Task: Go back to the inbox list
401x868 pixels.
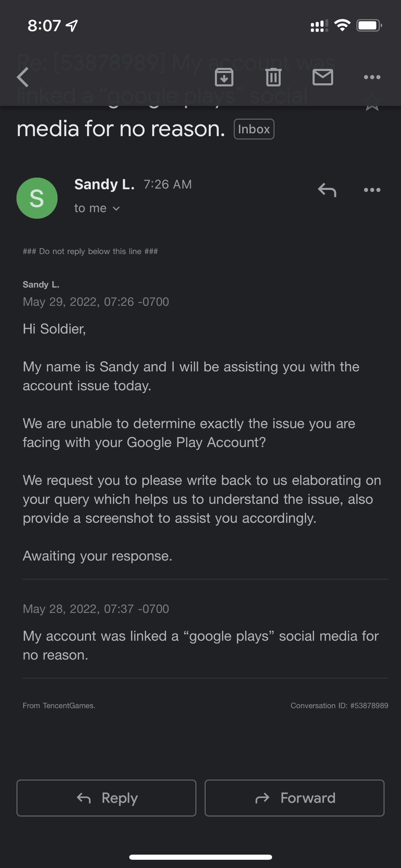Action: pos(23,77)
